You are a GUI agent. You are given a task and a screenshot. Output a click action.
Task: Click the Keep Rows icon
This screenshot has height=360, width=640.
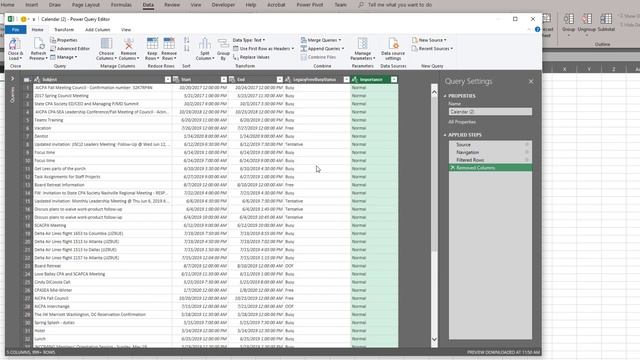152,44
